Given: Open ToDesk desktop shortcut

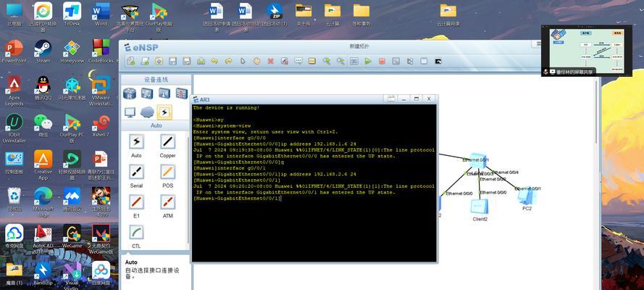Looking at the screenshot, I should point(72,14).
